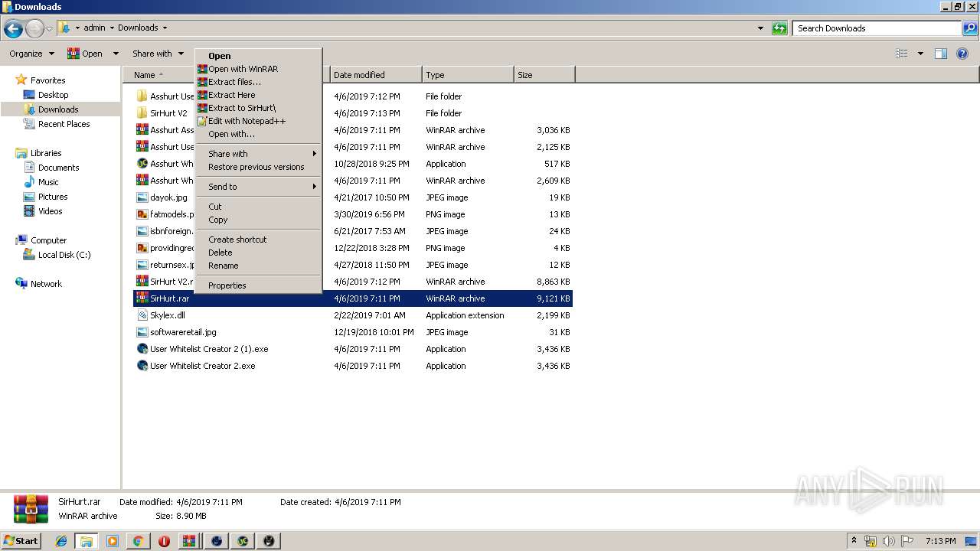Open the recent pages dropdown arrow
Viewport: 980px width, 551px height.
[x=50, y=29]
